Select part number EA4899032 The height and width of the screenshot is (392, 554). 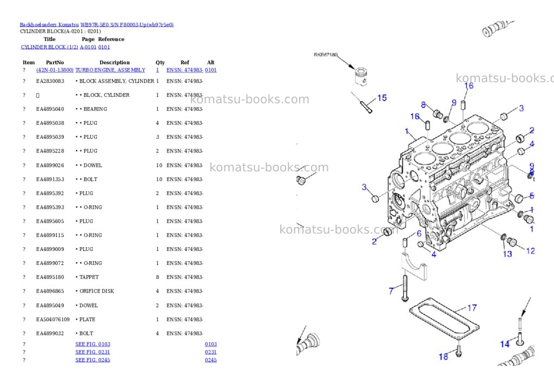(50, 334)
